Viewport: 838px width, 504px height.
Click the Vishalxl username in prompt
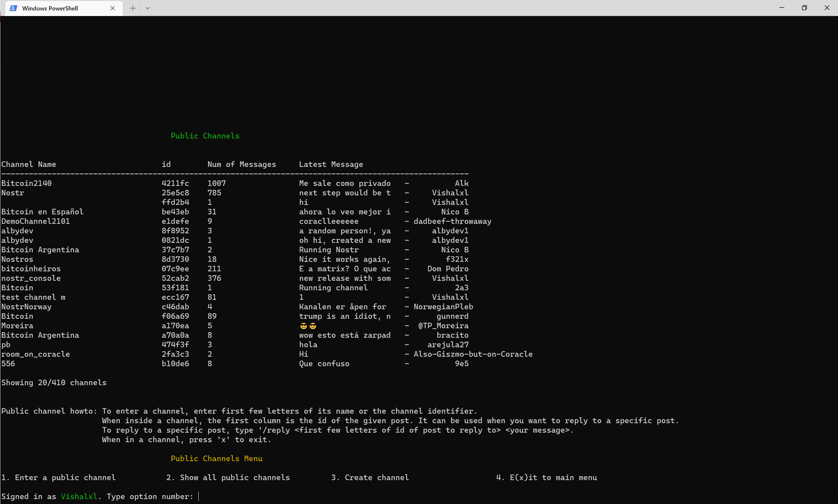tap(79, 496)
